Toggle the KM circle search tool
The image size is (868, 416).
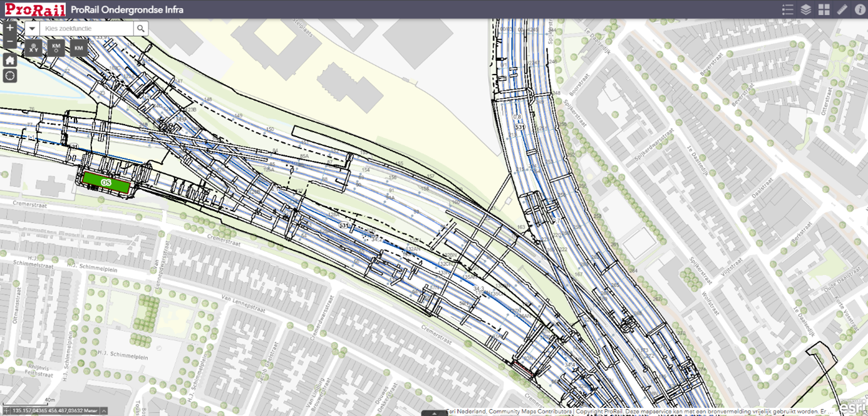click(x=55, y=47)
